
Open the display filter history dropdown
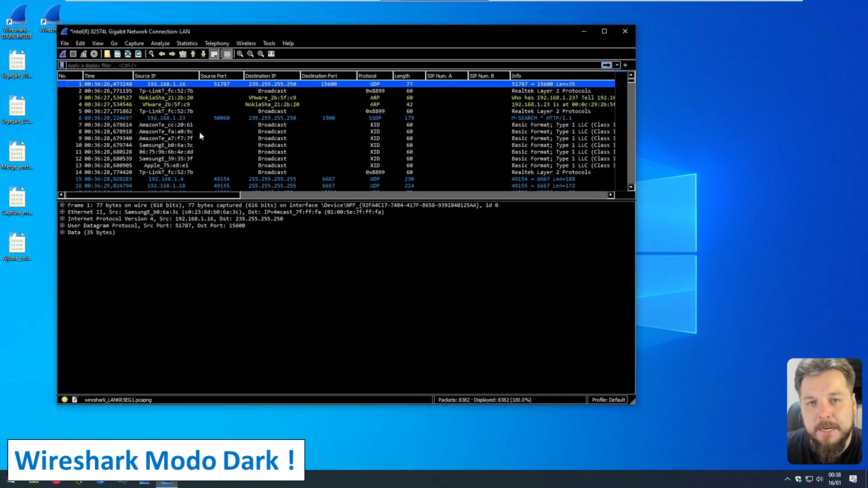(x=616, y=65)
